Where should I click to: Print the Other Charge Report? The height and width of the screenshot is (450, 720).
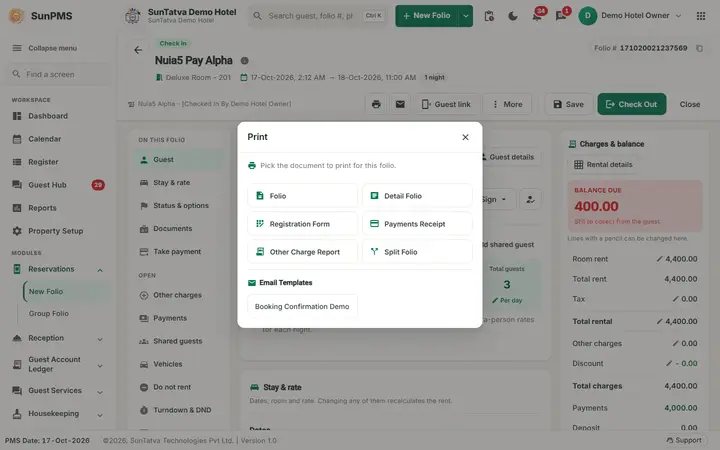coord(302,252)
